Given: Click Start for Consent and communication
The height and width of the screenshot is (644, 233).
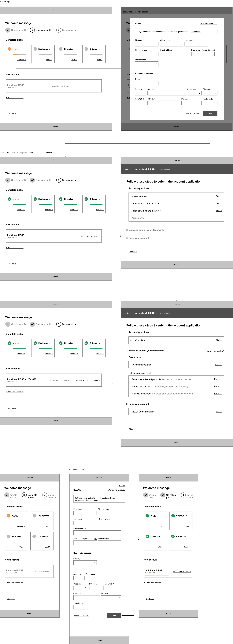Looking at the screenshot, I should click(x=219, y=203).
